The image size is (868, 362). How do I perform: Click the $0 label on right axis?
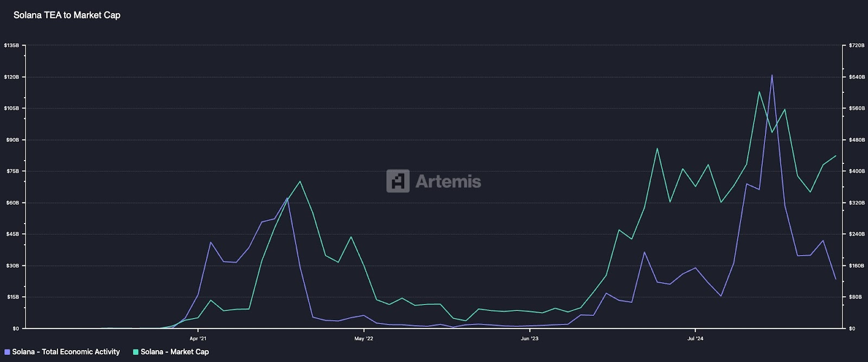tap(852, 329)
